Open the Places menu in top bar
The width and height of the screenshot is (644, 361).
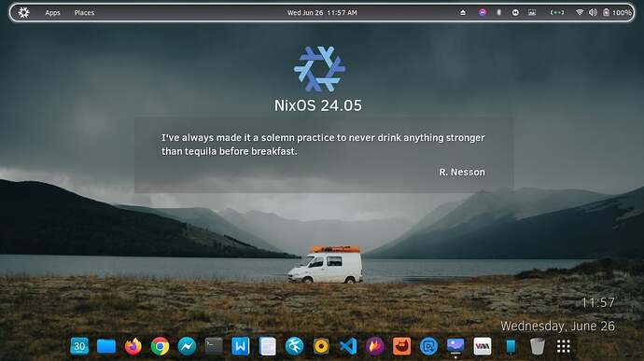point(84,13)
